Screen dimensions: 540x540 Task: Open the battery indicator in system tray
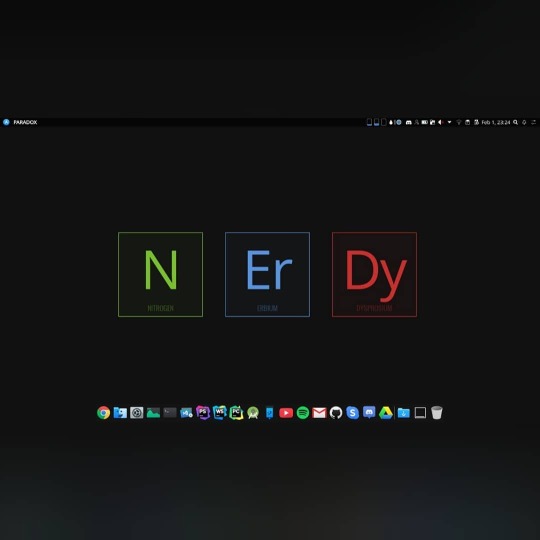pyautogui.click(x=425, y=122)
